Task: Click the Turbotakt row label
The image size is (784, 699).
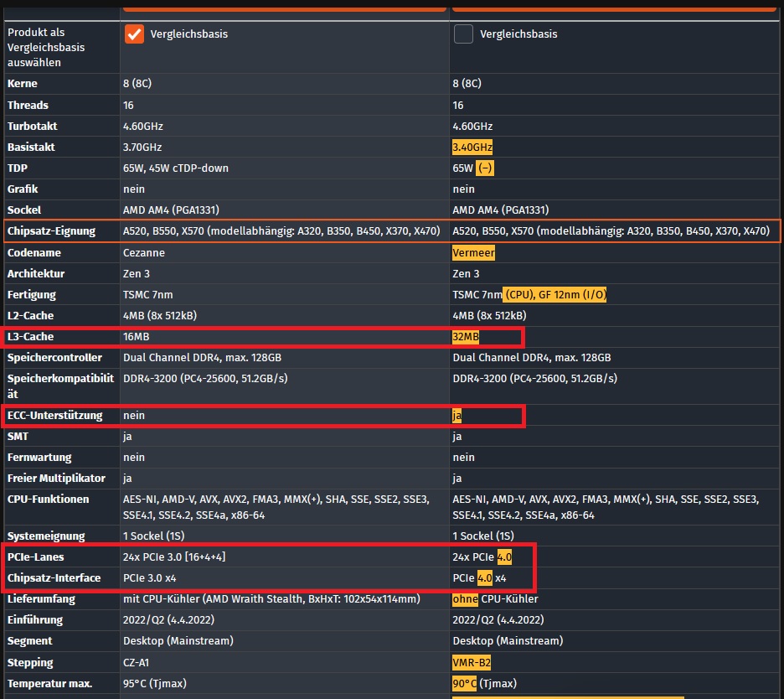Action: click(x=33, y=126)
